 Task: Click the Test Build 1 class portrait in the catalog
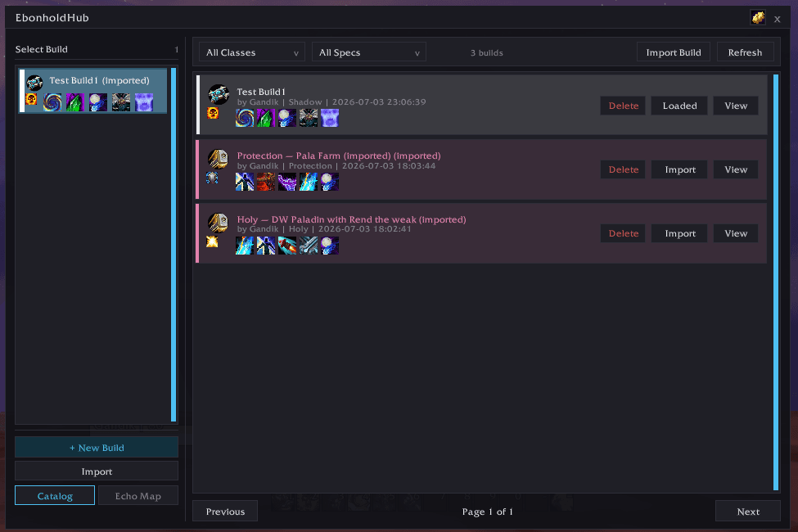pos(219,95)
